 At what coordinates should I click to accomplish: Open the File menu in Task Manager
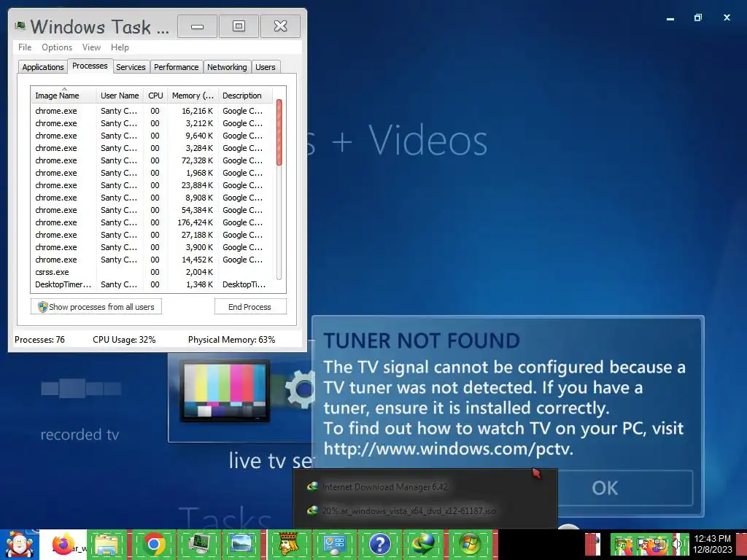[25, 47]
